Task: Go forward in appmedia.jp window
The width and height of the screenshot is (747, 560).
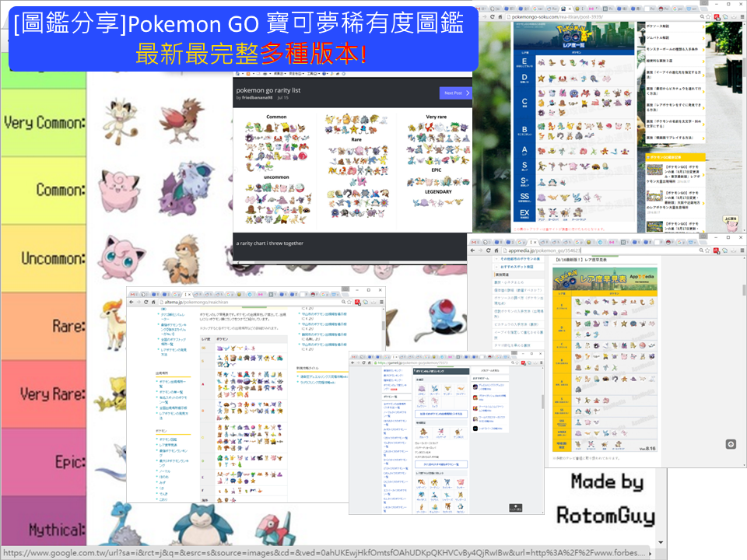Action: point(480,250)
